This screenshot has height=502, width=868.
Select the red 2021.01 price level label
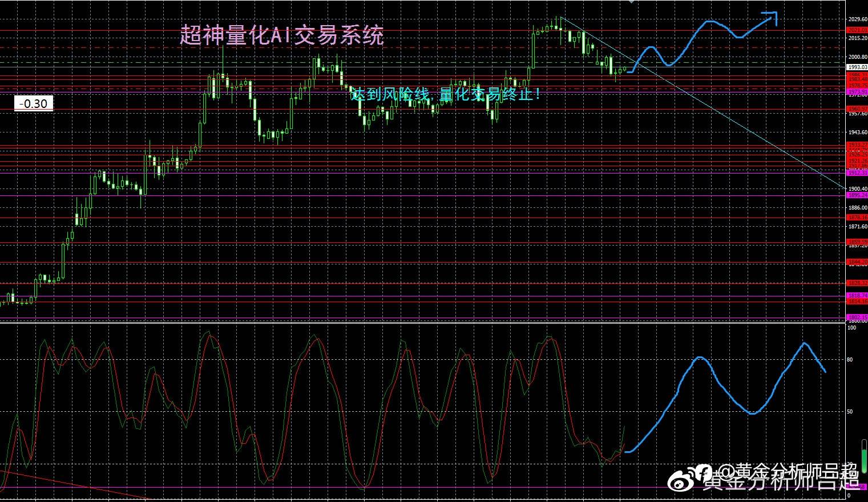pyautogui.click(x=857, y=30)
